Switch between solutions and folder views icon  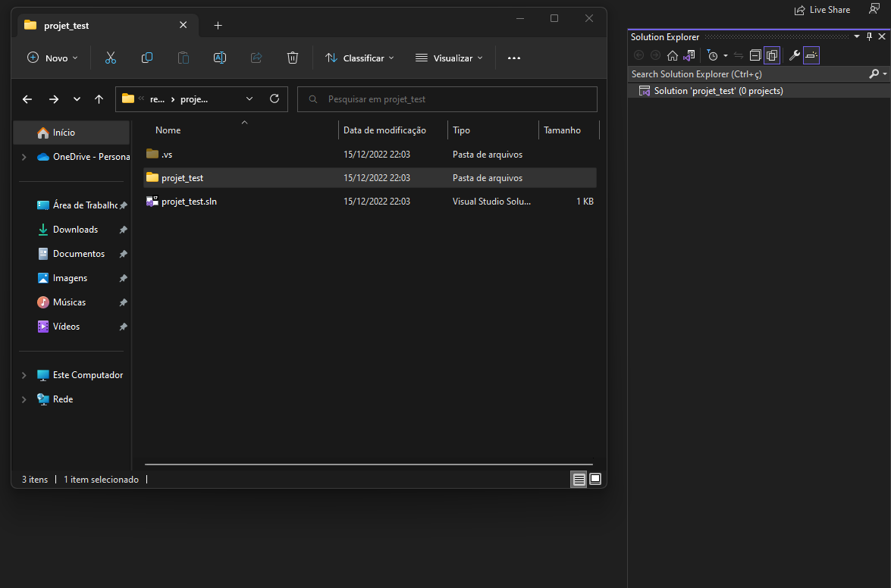(x=689, y=55)
